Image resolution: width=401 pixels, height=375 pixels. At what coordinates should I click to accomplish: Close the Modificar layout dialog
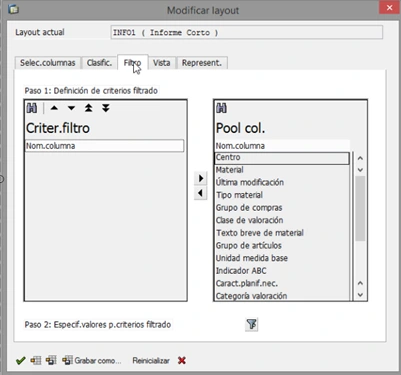coord(389,8)
